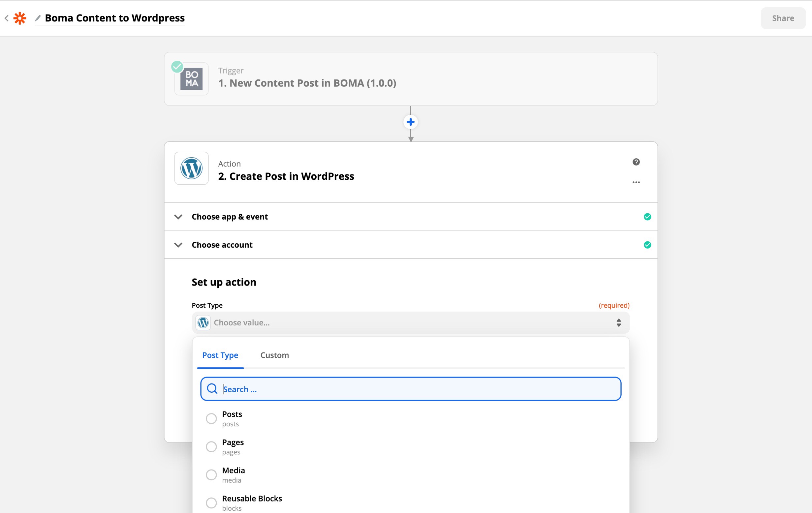Open the New Content Post trigger step
The image size is (812, 513).
tap(411, 79)
